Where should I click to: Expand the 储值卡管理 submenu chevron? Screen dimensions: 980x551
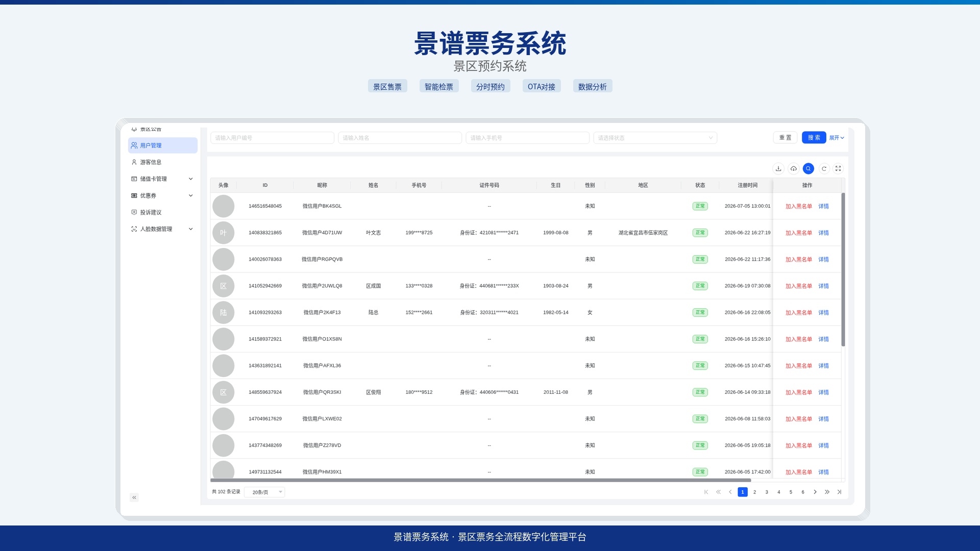click(x=191, y=179)
